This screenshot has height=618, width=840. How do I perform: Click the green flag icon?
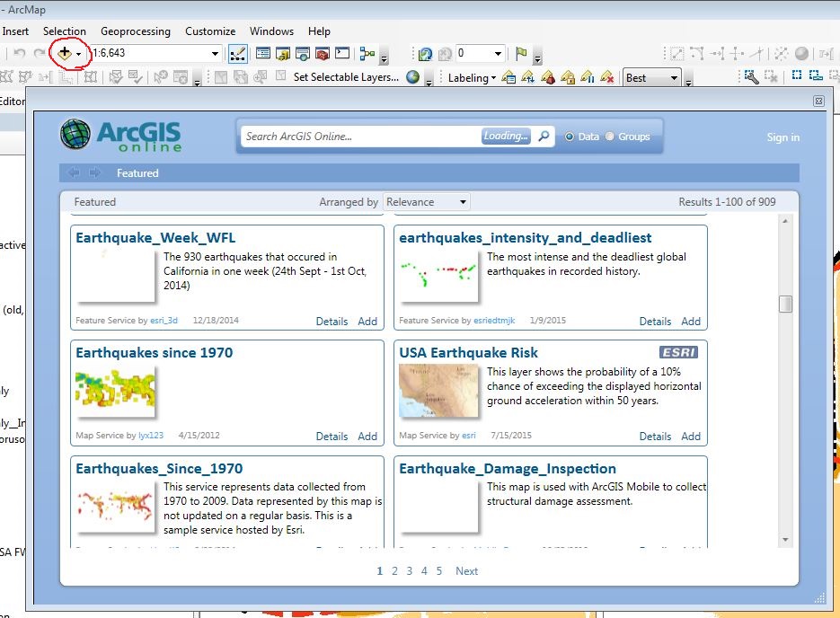(x=521, y=52)
